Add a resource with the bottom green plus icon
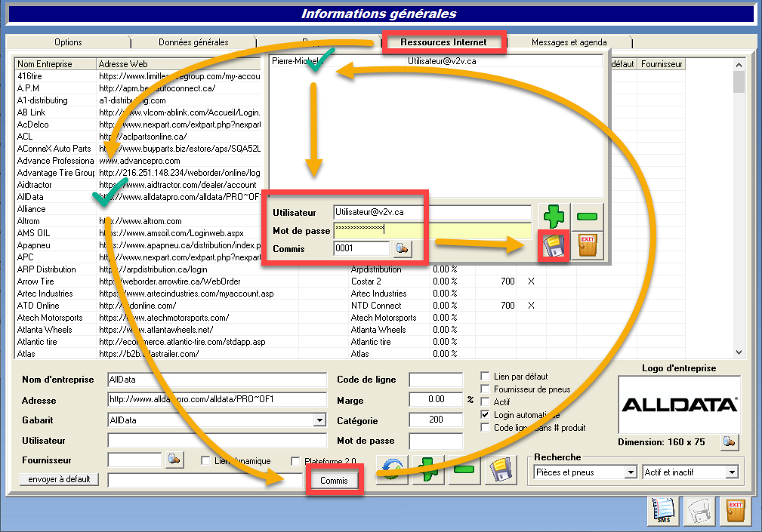 428,470
